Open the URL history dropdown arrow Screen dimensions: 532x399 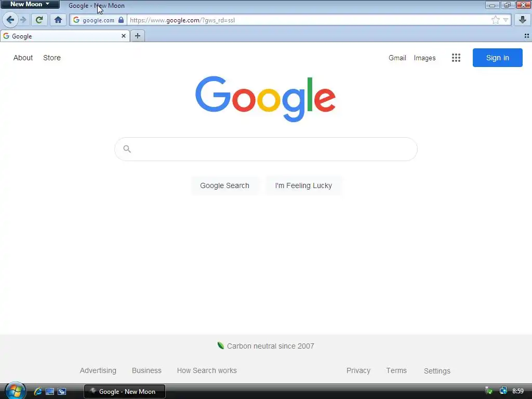click(x=506, y=20)
